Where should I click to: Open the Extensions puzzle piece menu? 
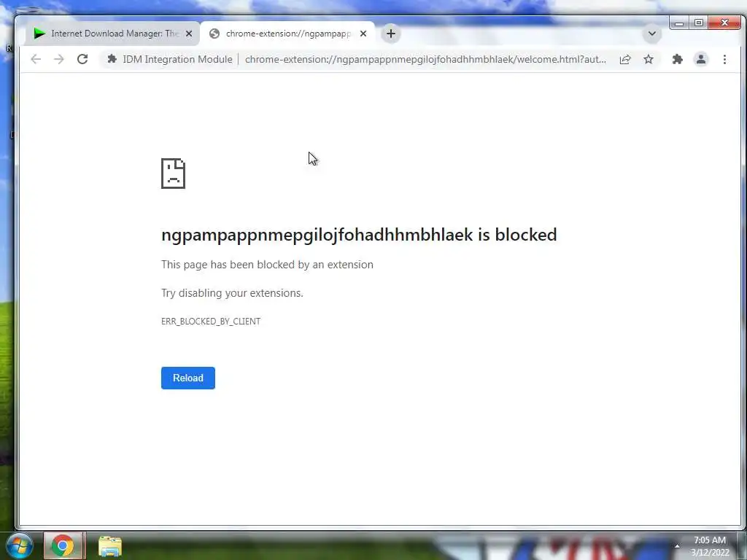tap(677, 59)
